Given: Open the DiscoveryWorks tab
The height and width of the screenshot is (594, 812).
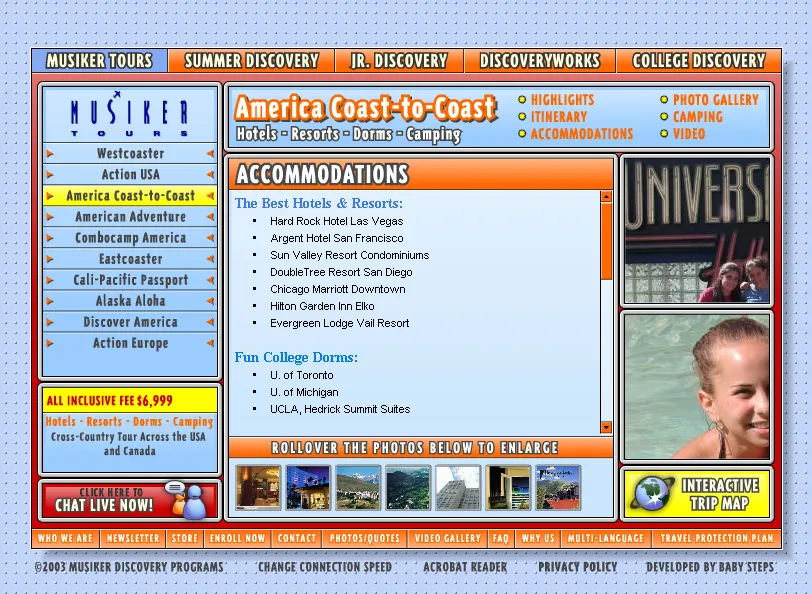Looking at the screenshot, I should point(540,61).
